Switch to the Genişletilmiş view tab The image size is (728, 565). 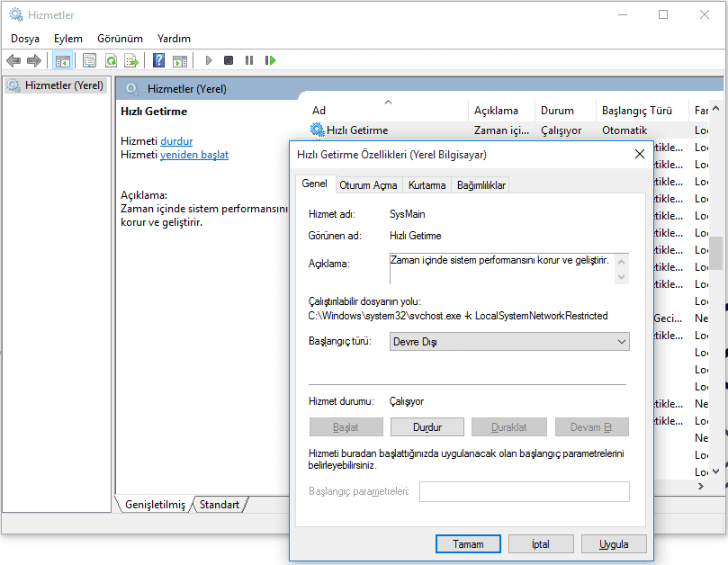click(x=155, y=505)
